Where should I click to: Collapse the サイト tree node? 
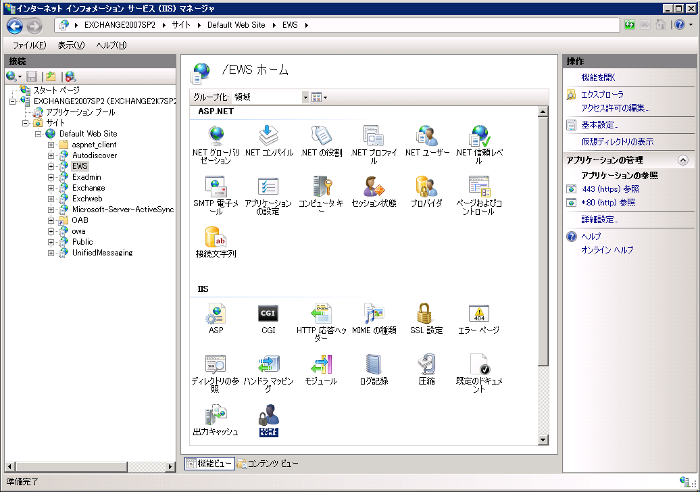pyautogui.click(x=25, y=123)
